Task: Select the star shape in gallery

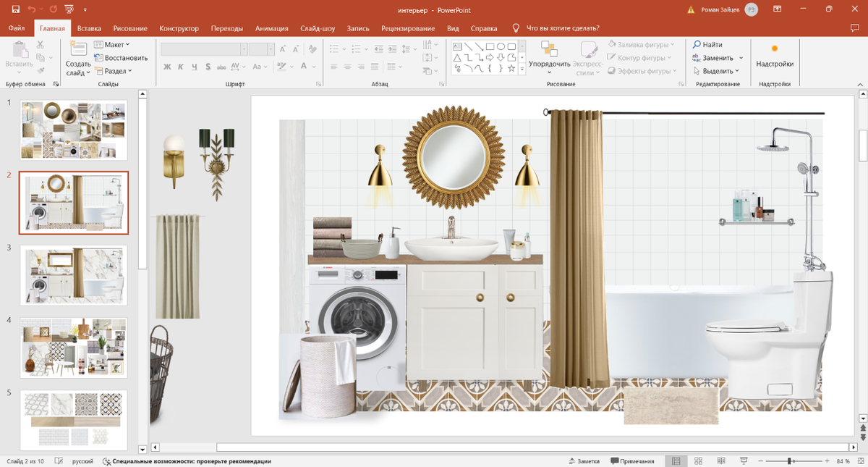Action: pos(511,69)
